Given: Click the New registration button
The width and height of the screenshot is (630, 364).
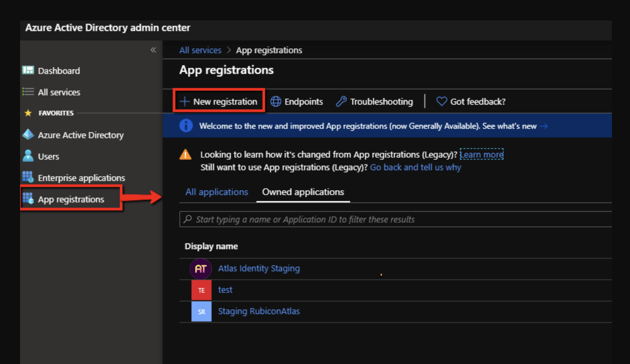Looking at the screenshot, I should [x=219, y=101].
